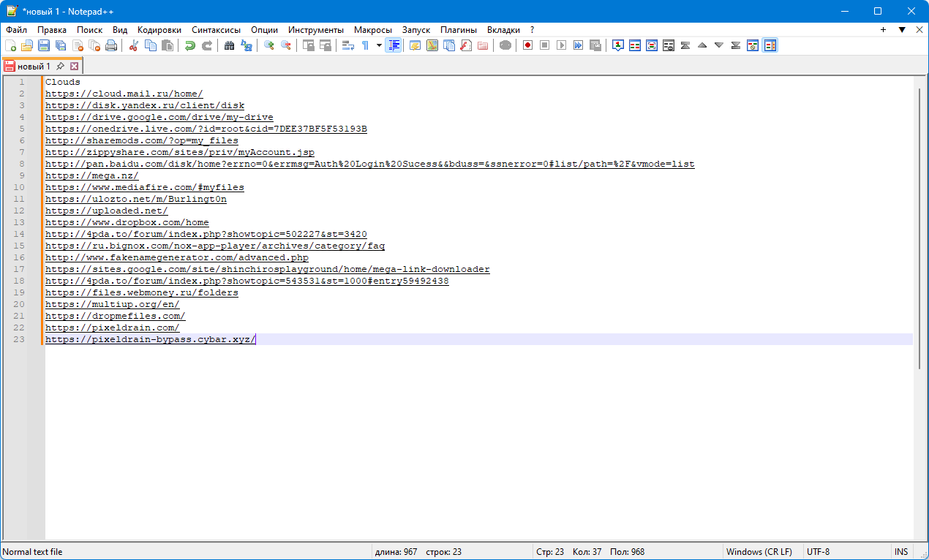Toggle synchronized horizontal scrolling
929x560 pixels.
point(325,45)
